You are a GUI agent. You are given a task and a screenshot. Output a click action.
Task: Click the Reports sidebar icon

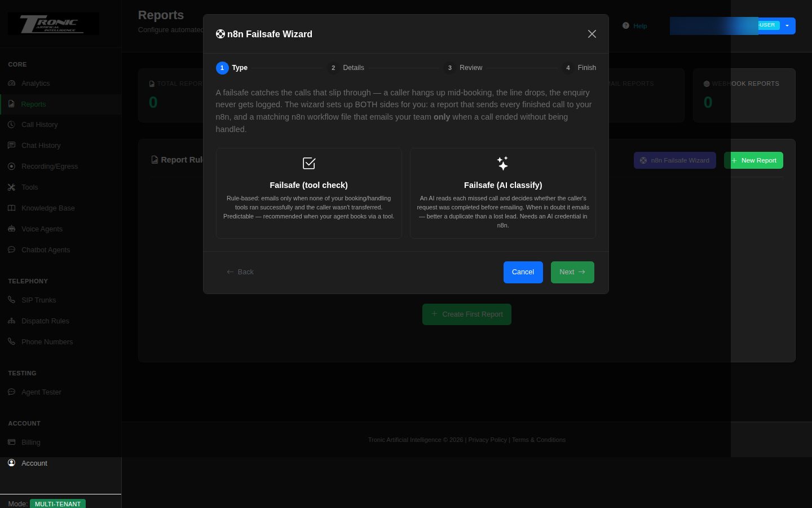11,104
